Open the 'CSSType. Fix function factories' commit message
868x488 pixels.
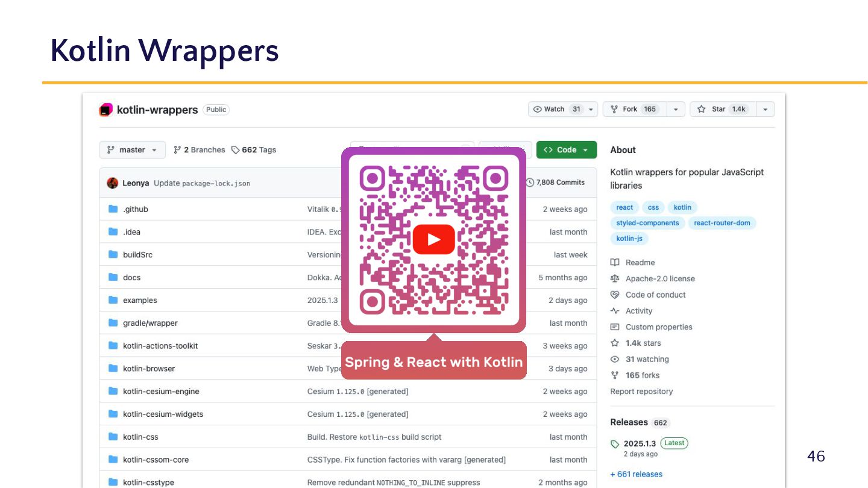coord(406,460)
